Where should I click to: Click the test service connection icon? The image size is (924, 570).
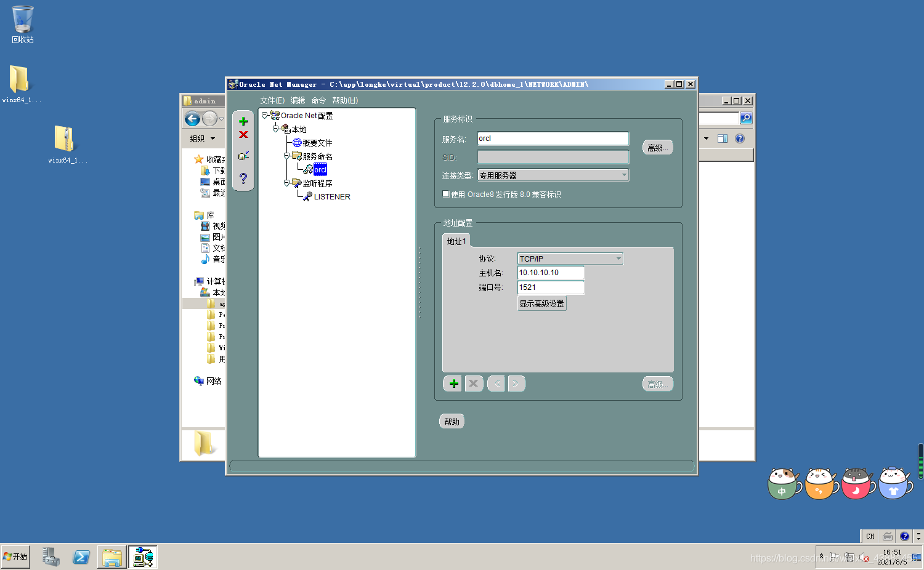click(x=243, y=156)
